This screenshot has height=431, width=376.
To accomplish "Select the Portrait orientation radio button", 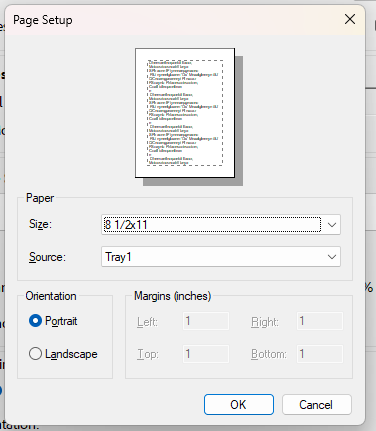I will (35, 321).
